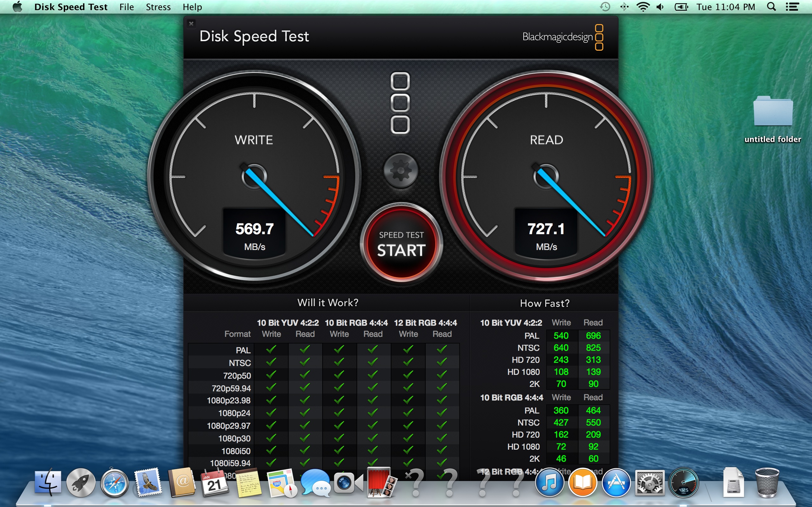Open the Time Machine status menu
This screenshot has width=812, height=507.
click(605, 7)
